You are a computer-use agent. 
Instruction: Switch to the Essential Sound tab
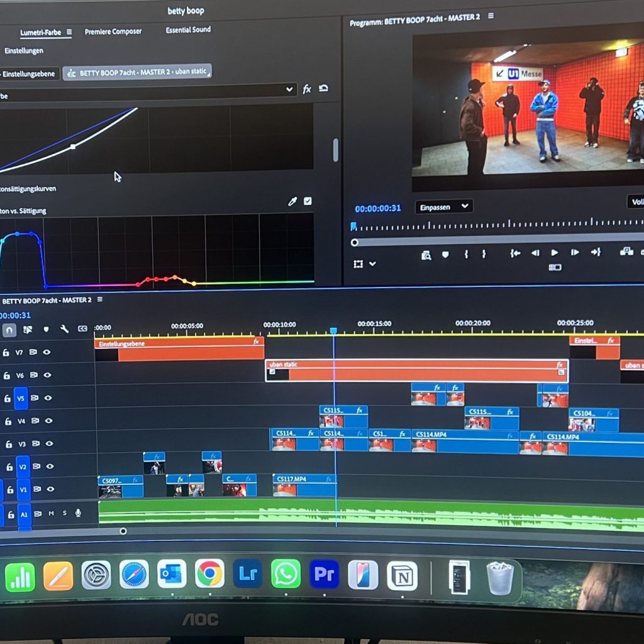tap(188, 30)
